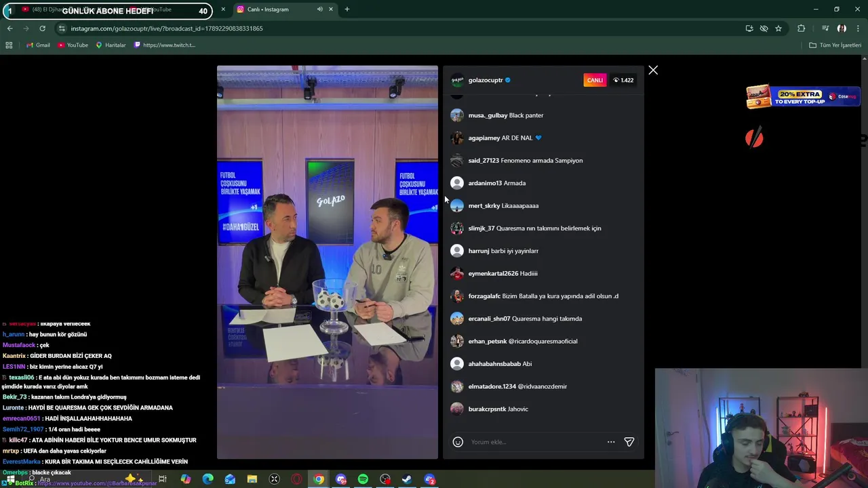Open Outlook from the taskbar

click(x=230, y=479)
